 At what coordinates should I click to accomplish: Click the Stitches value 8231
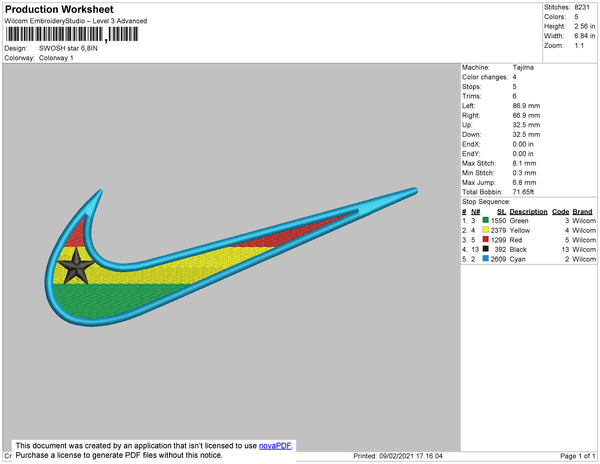(582, 7)
